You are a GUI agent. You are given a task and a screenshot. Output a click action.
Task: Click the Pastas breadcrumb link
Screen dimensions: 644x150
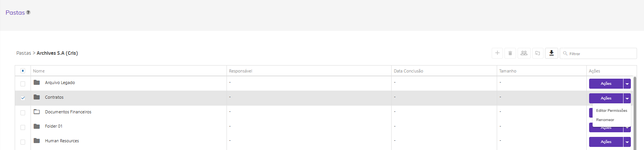tap(24, 53)
